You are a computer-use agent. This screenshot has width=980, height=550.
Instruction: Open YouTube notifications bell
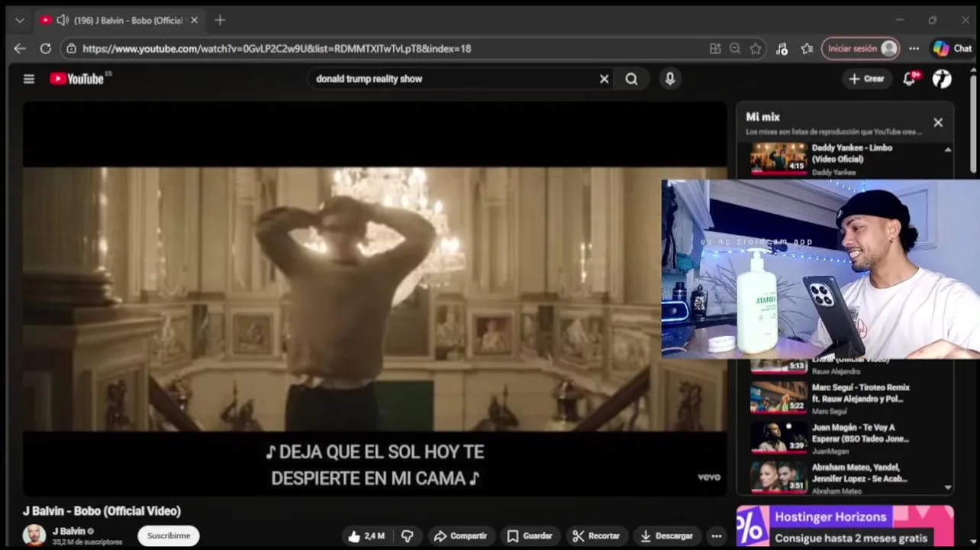[x=909, y=79]
